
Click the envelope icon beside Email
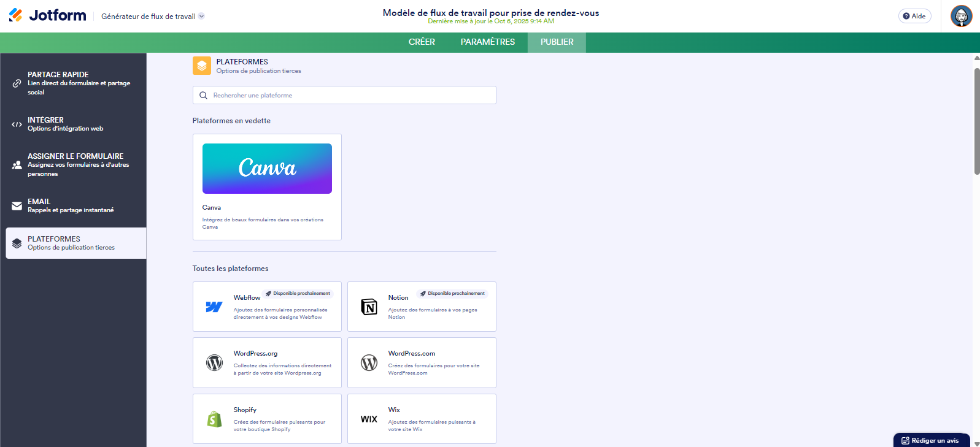(x=17, y=206)
